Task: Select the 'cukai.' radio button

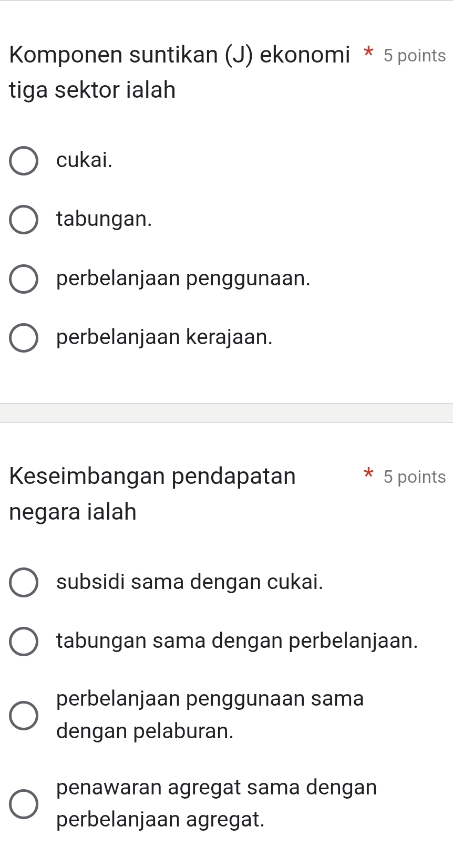Action: [x=24, y=161]
